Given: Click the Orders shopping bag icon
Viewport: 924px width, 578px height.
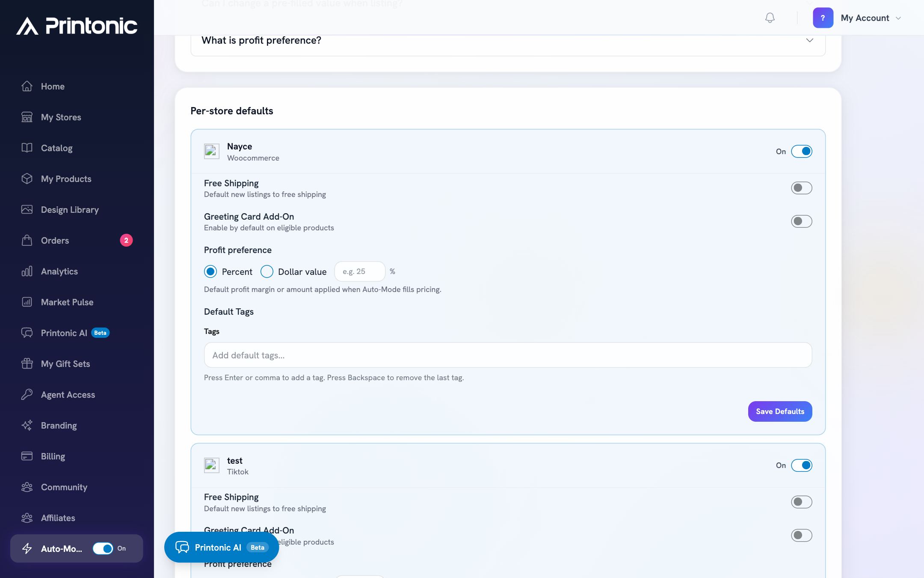Looking at the screenshot, I should coord(27,240).
